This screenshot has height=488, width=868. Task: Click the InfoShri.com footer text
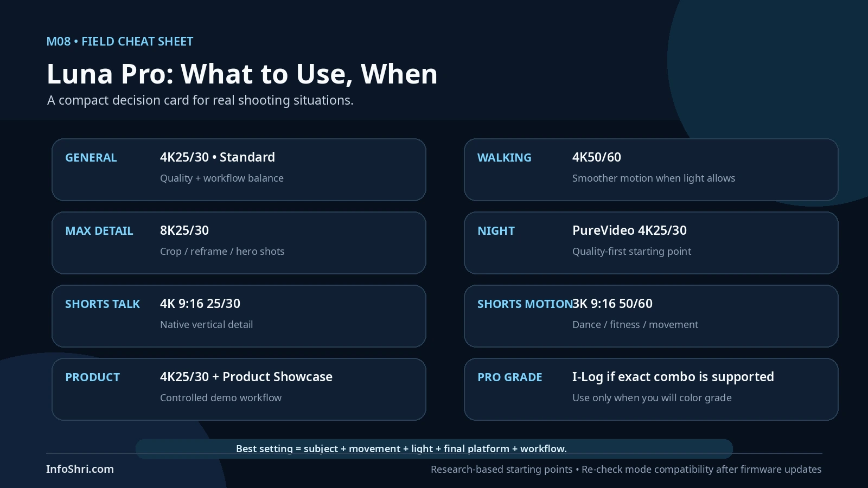80,470
